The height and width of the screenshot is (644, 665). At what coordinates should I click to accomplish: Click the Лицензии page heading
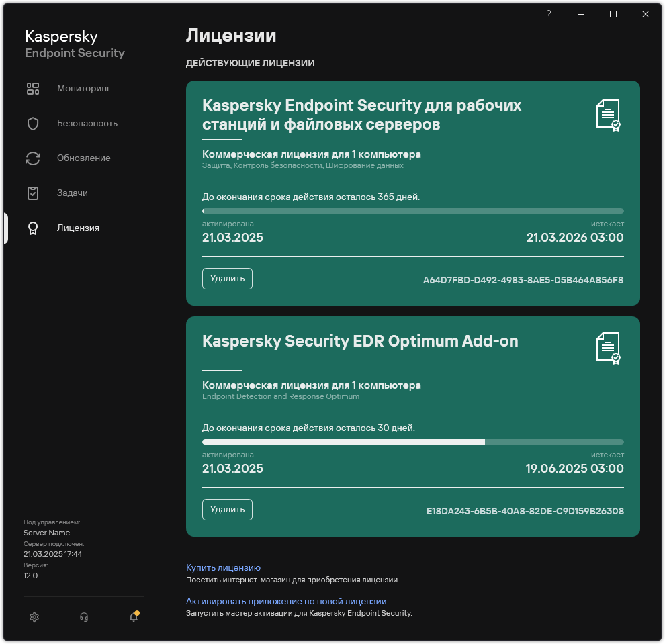coord(231,35)
